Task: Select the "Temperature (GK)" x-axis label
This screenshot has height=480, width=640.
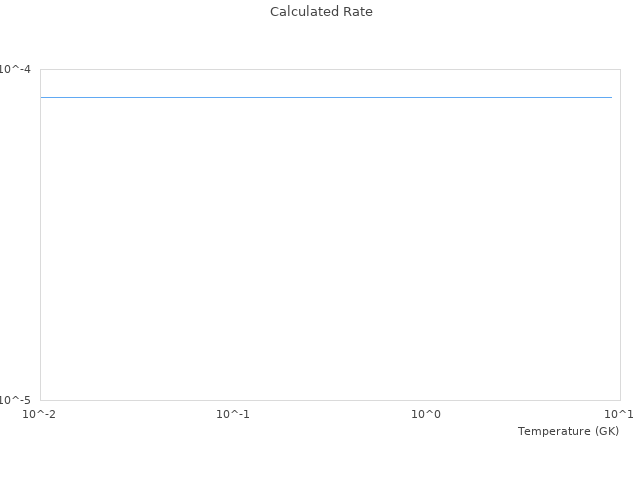Action: 568,431
